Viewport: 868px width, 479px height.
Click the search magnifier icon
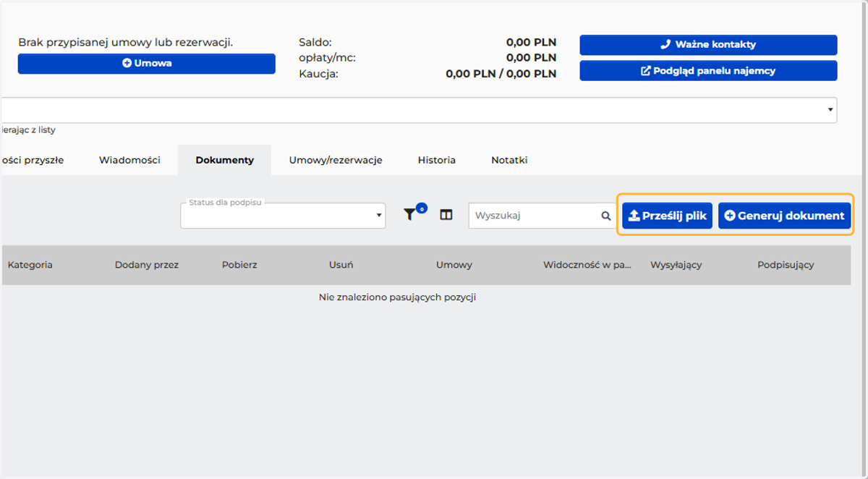(606, 216)
